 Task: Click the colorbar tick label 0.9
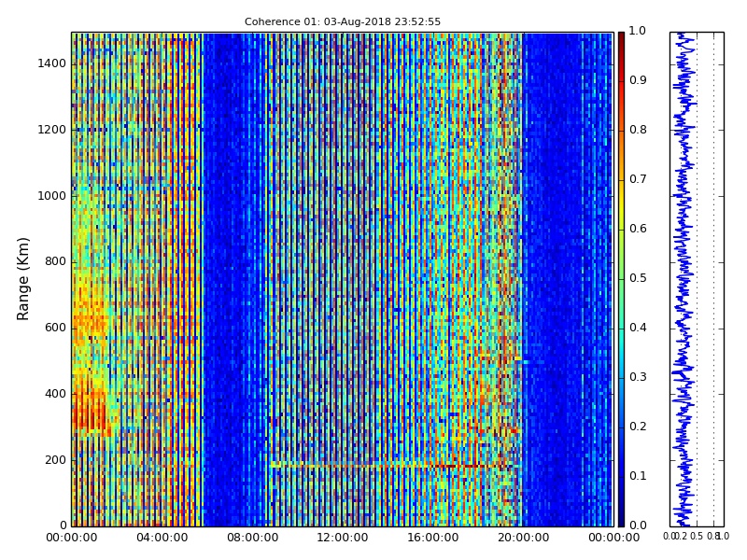pyautogui.click(x=638, y=80)
